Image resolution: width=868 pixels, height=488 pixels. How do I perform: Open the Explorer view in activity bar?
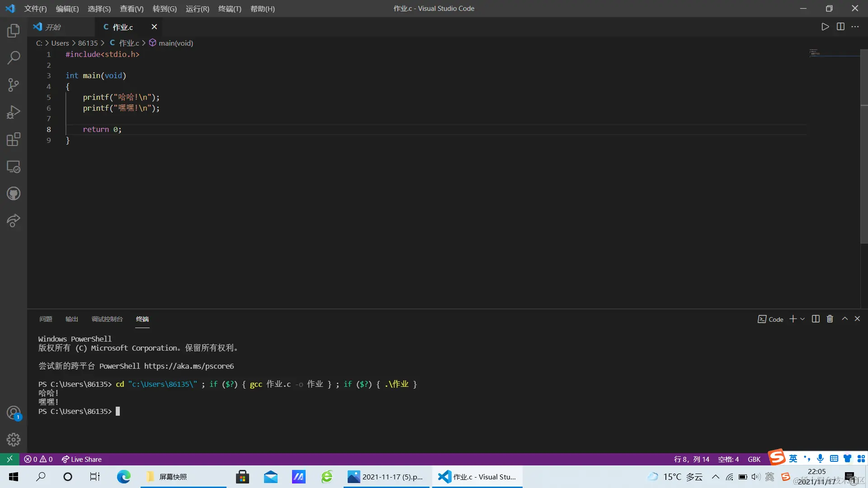click(x=14, y=31)
